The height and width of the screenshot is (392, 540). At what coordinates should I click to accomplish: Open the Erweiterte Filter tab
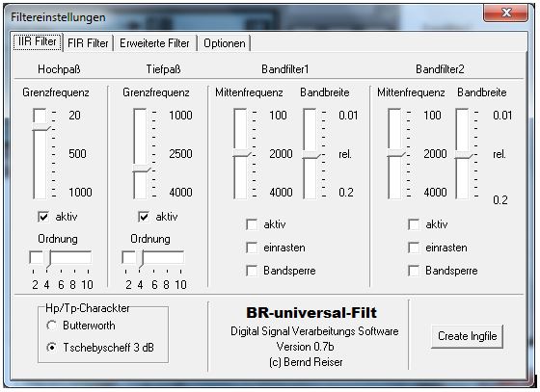pos(154,43)
